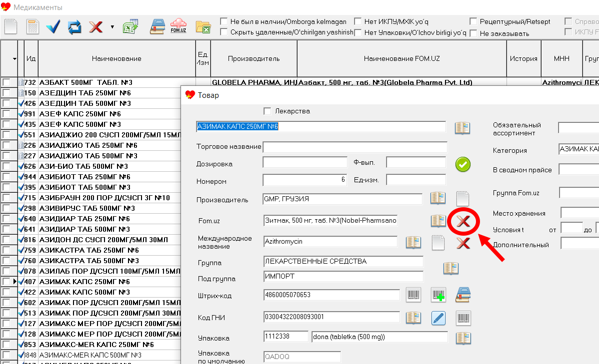This screenshot has height=364, width=599.
Task: Click the Ф-вып. input field
Action: point(416,163)
